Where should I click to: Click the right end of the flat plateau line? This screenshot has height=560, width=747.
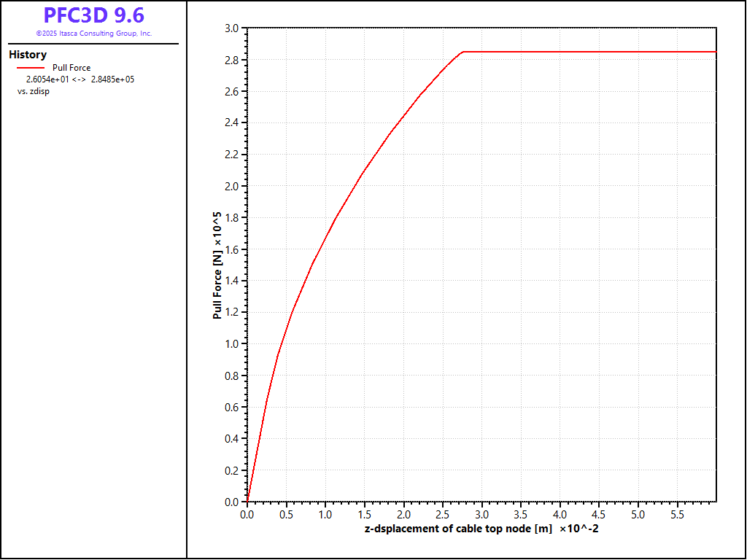714,52
